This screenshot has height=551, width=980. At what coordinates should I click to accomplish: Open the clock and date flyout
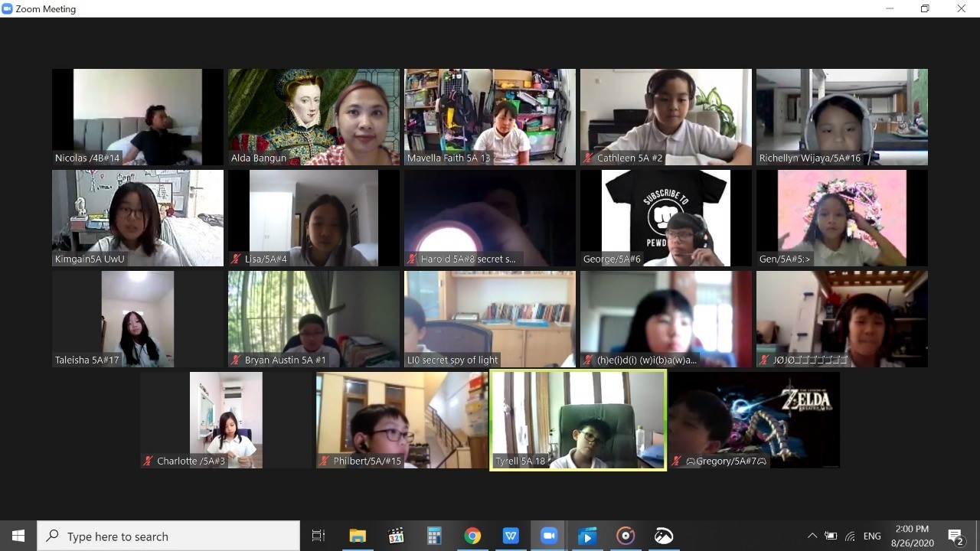(x=912, y=536)
